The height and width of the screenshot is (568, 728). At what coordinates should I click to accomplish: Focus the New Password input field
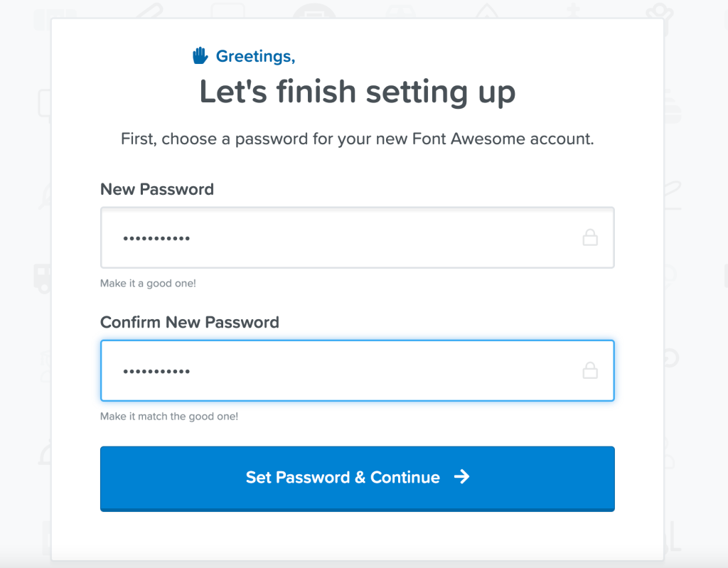pos(358,237)
